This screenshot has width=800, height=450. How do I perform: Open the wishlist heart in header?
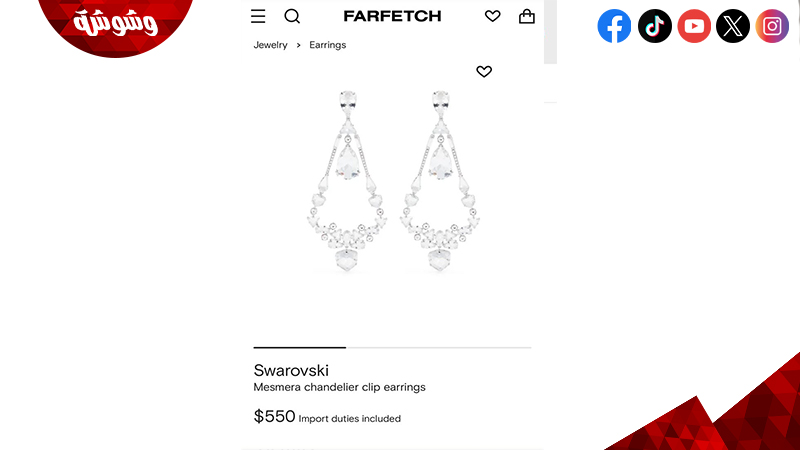(492, 16)
